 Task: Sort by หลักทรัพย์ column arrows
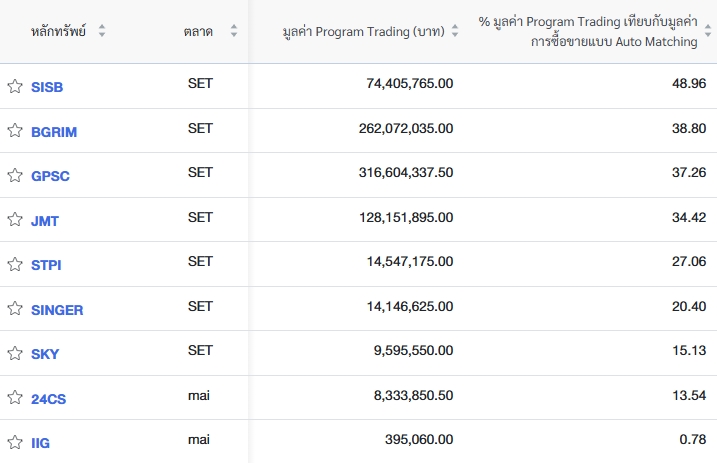tap(102, 31)
